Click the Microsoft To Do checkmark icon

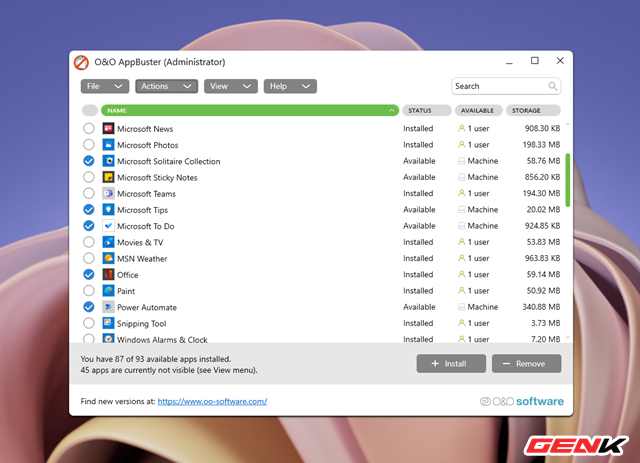(108, 226)
